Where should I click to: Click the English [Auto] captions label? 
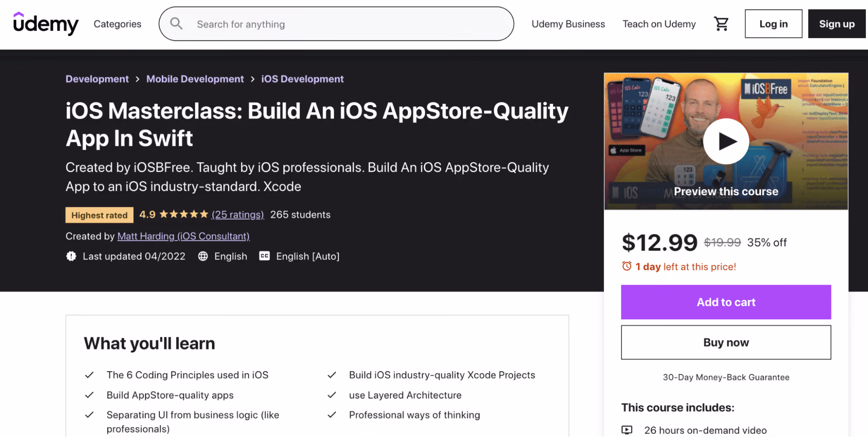(308, 256)
